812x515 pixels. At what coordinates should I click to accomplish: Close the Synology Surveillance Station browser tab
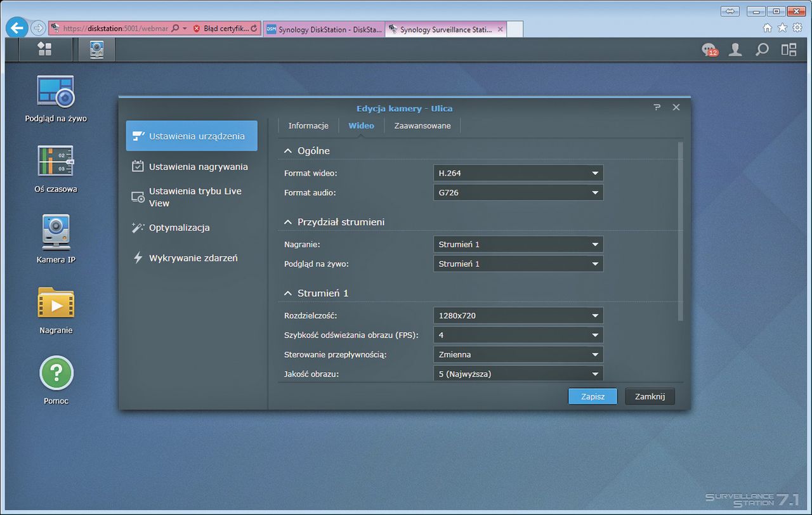pos(500,29)
